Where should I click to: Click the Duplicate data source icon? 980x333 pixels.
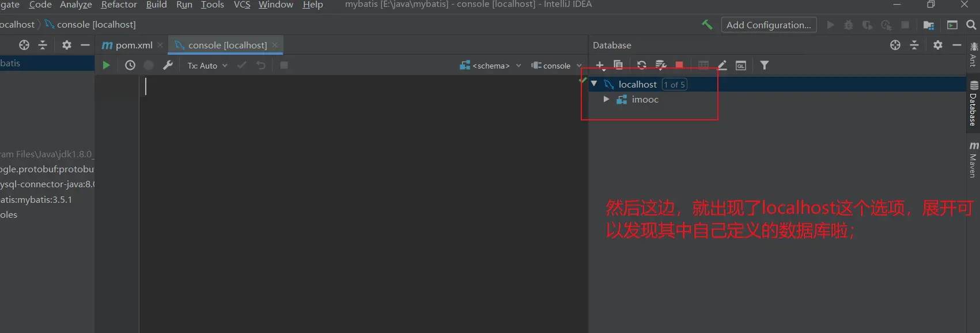click(x=618, y=65)
